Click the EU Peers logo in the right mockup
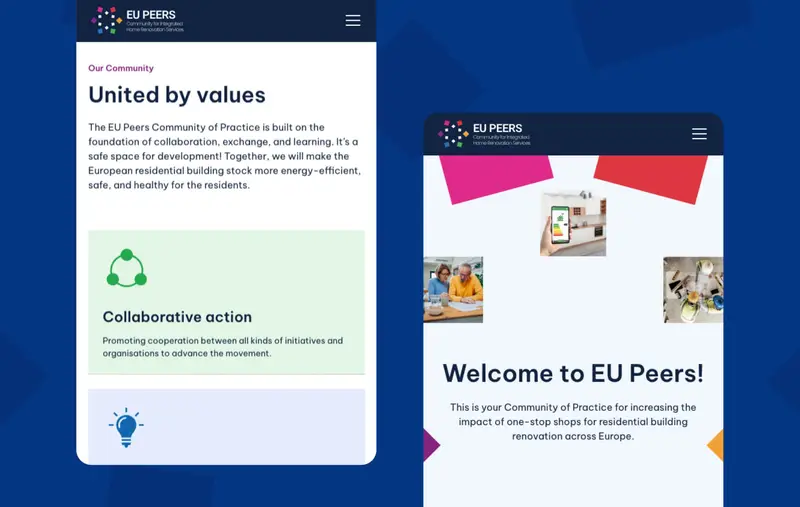 [x=484, y=134]
